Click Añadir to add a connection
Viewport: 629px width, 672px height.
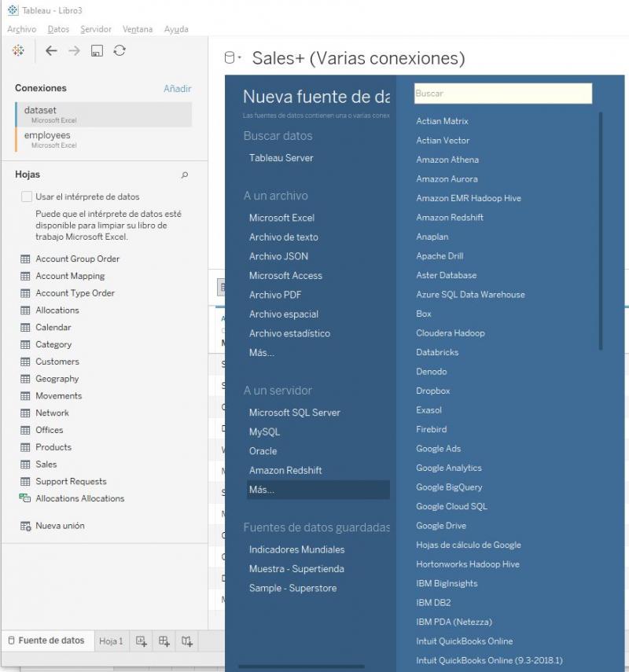[178, 89]
